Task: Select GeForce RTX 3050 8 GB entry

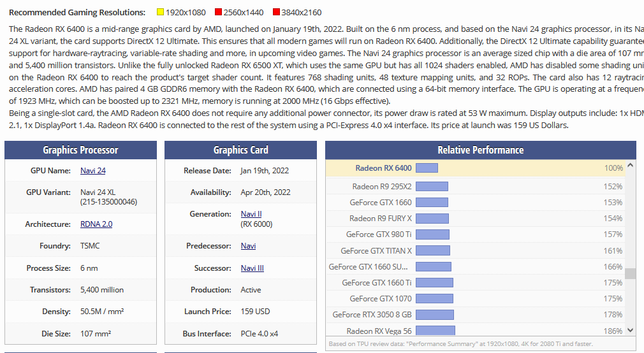Action: click(x=475, y=314)
